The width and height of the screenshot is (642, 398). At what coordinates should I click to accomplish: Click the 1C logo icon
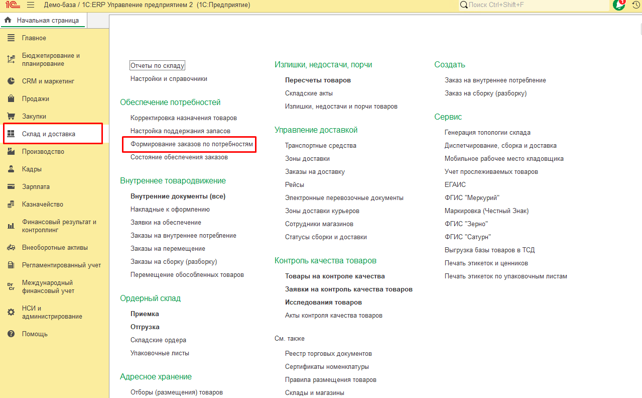click(12, 5)
